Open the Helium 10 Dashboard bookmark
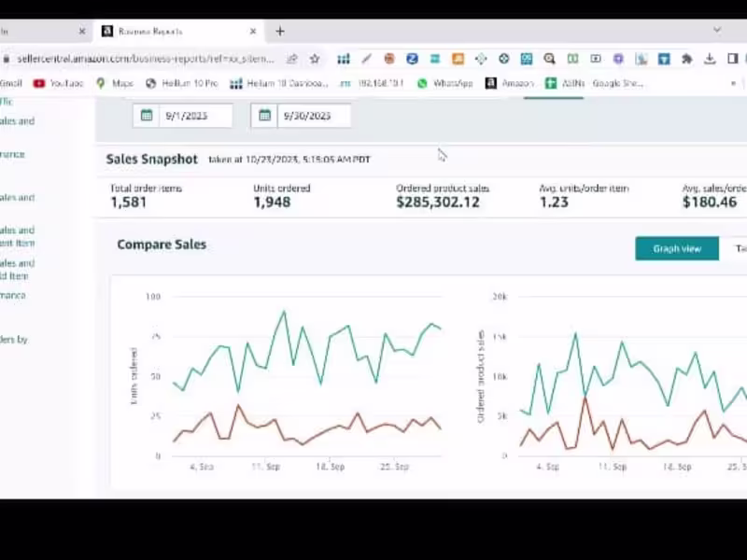 279,83
